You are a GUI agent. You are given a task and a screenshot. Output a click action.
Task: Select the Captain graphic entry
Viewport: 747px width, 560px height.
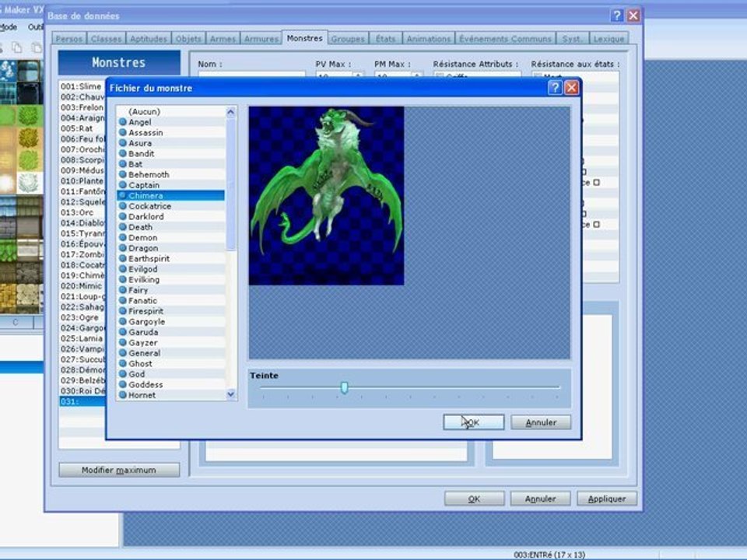[x=171, y=185]
